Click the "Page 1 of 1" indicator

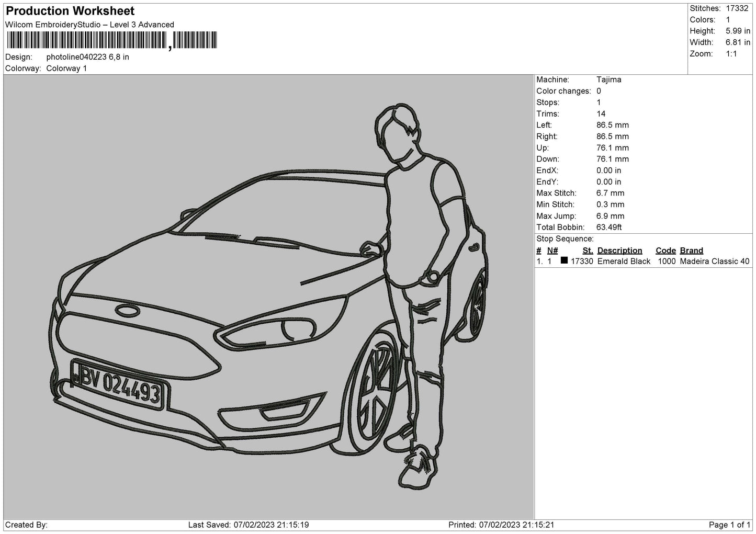click(x=729, y=525)
